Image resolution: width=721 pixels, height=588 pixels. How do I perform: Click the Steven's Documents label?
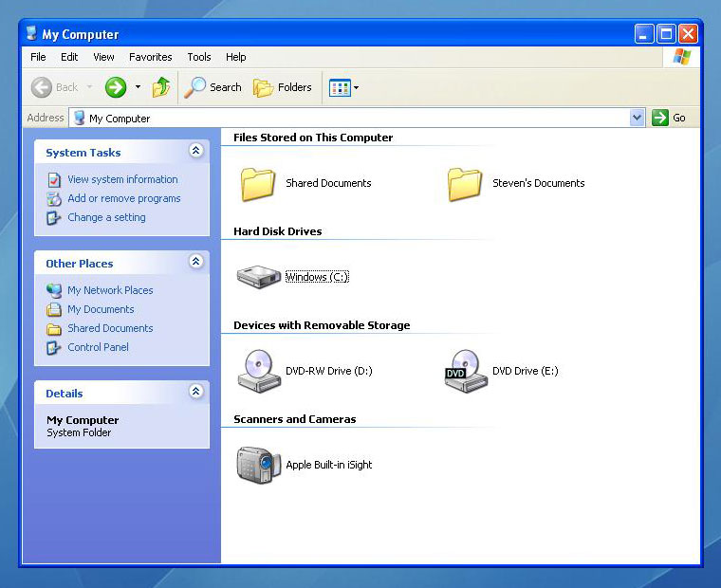(539, 183)
